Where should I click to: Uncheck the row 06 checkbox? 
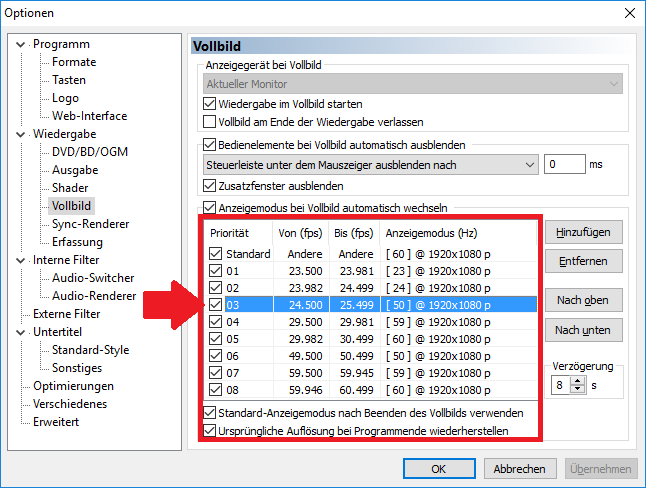(x=215, y=356)
